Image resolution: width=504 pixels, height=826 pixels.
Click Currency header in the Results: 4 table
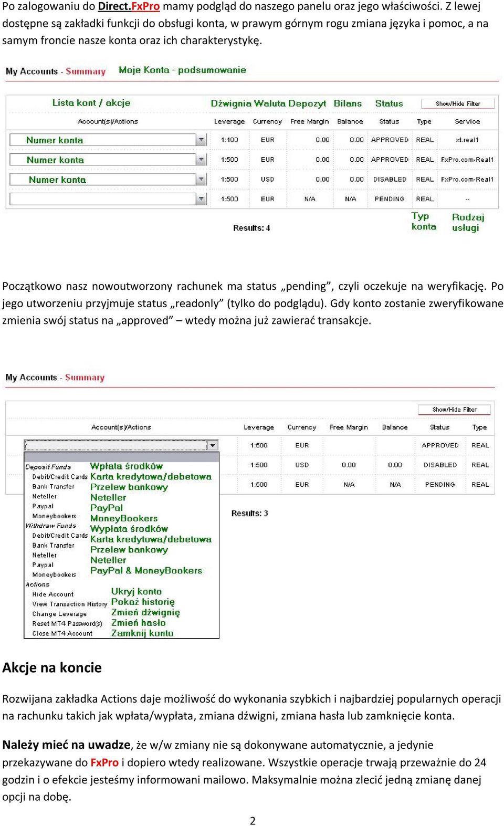(267, 121)
